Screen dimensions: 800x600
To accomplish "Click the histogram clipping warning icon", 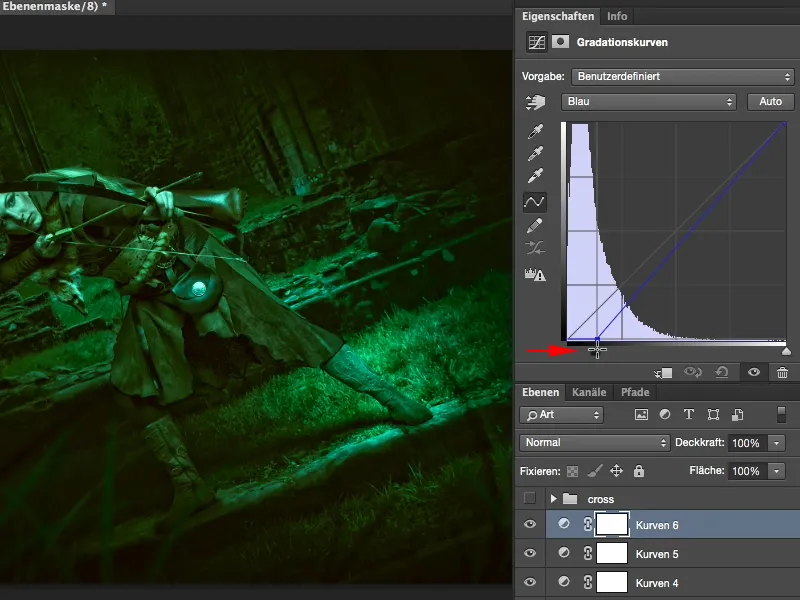I will pos(535,274).
